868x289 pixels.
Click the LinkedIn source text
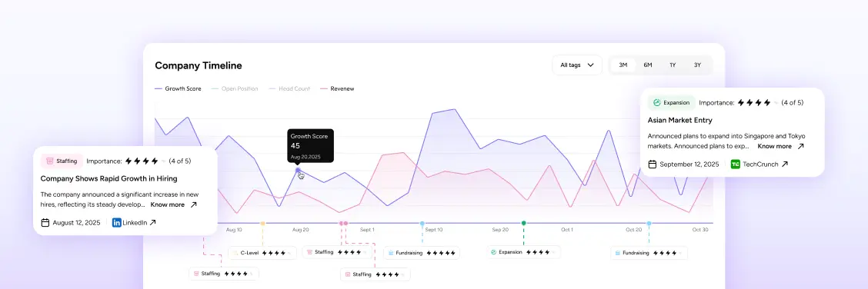pyautogui.click(x=135, y=223)
